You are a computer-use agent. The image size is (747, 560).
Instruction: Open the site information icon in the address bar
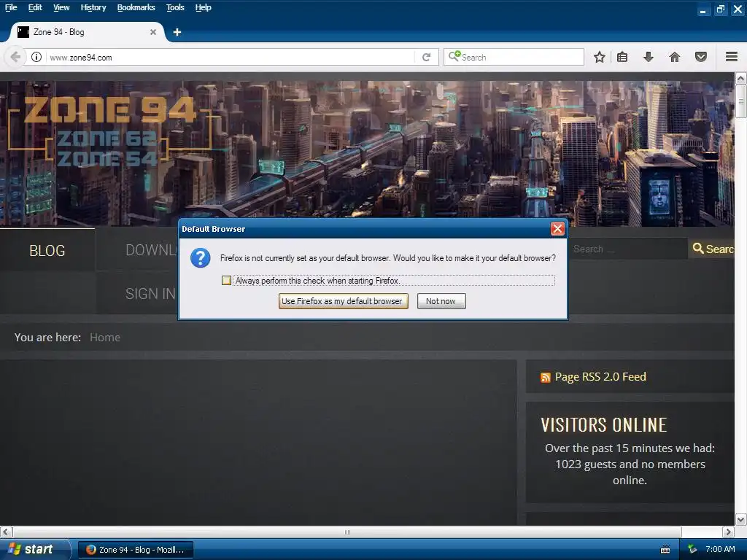point(36,57)
